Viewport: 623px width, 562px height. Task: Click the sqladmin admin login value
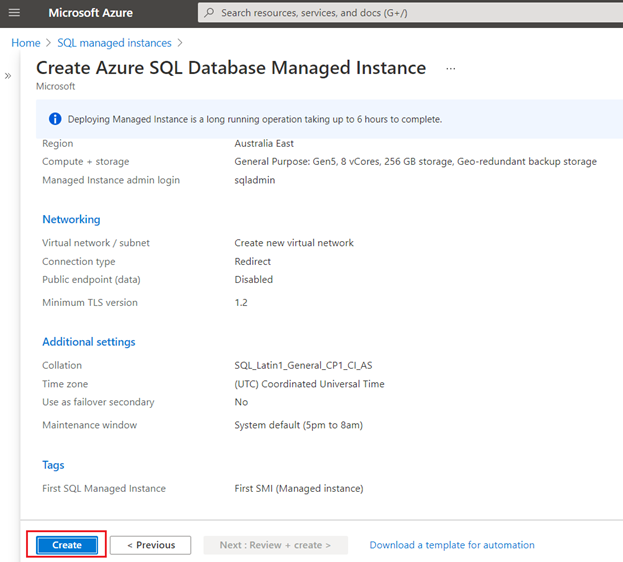click(254, 180)
